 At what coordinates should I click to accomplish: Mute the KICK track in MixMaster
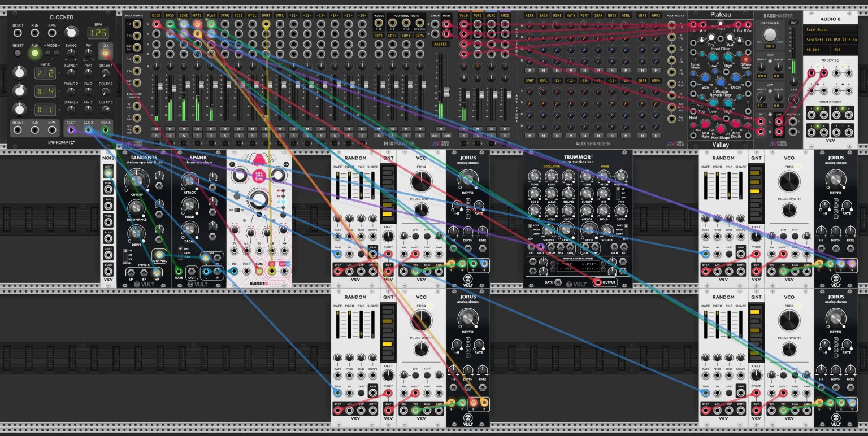pos(157,129)
